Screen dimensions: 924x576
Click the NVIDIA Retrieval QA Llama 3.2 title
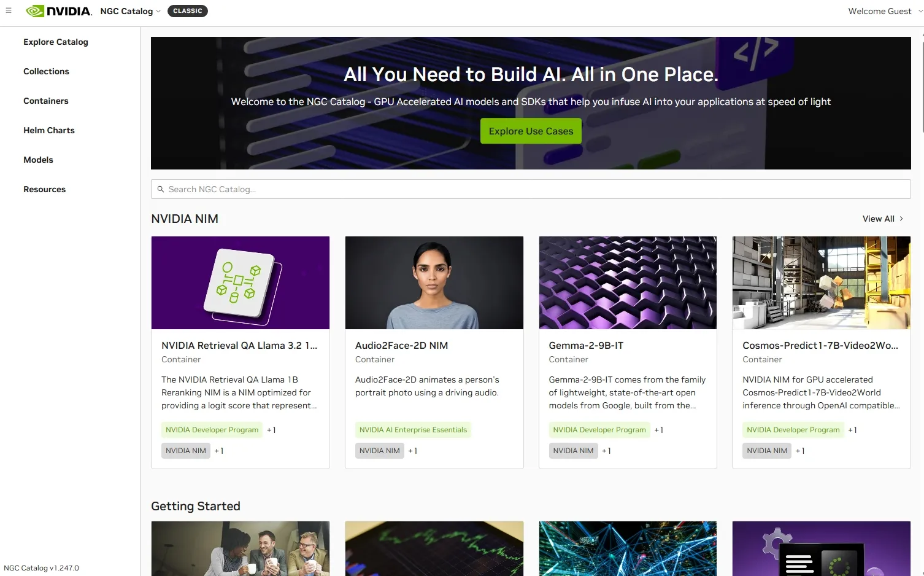click(x=239, y=345)
